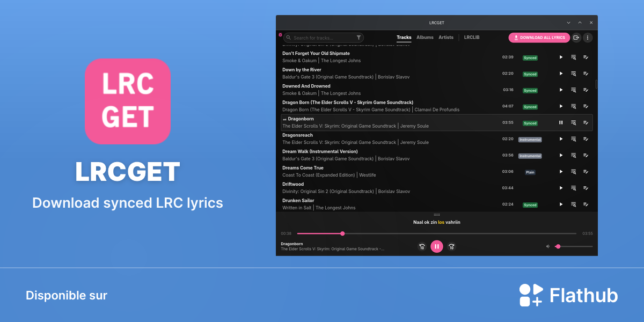Search lyrics for 'Driftwood'
The image size is (644, 322).
point(574,188)
